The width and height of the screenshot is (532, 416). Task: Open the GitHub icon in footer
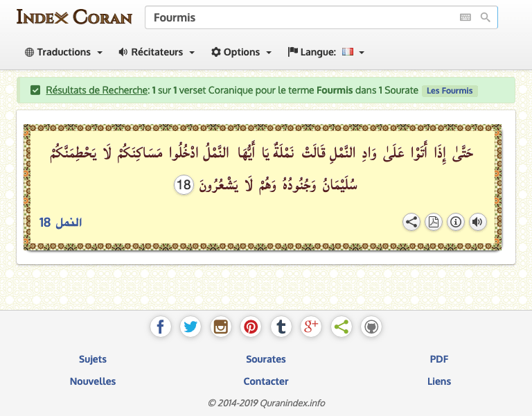pyautogui.click(x=371, y=327)
